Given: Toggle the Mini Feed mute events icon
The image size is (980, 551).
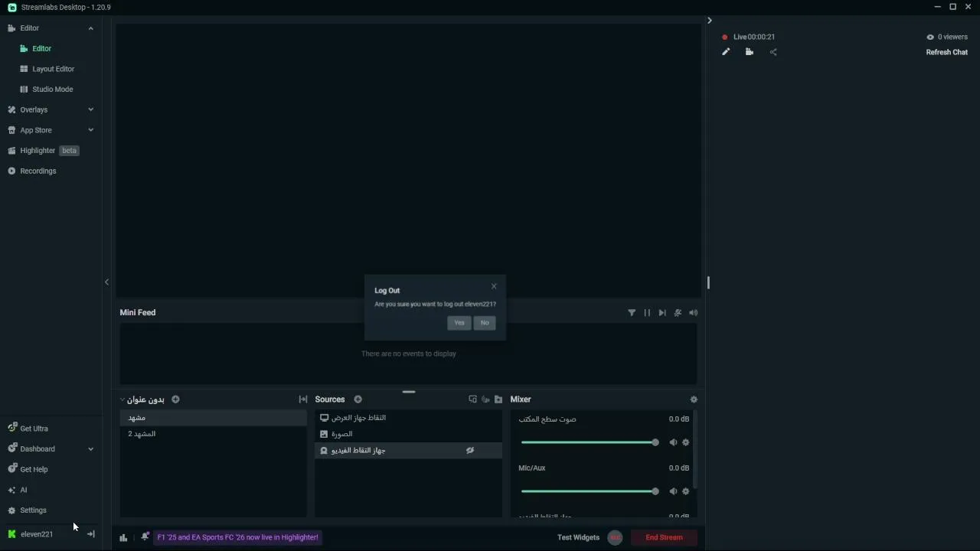Looking at the screenshot, I should coord(678,313).
